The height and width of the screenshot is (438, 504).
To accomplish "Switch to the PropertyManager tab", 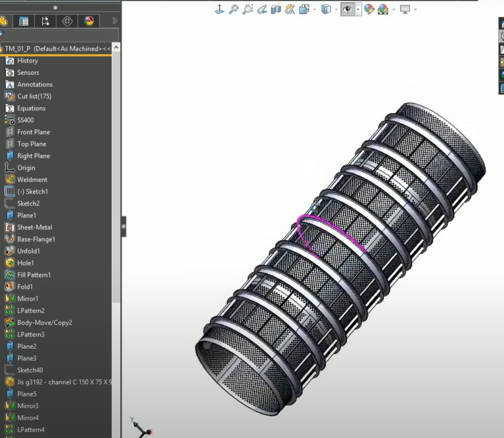I will (x=24, y=21).
